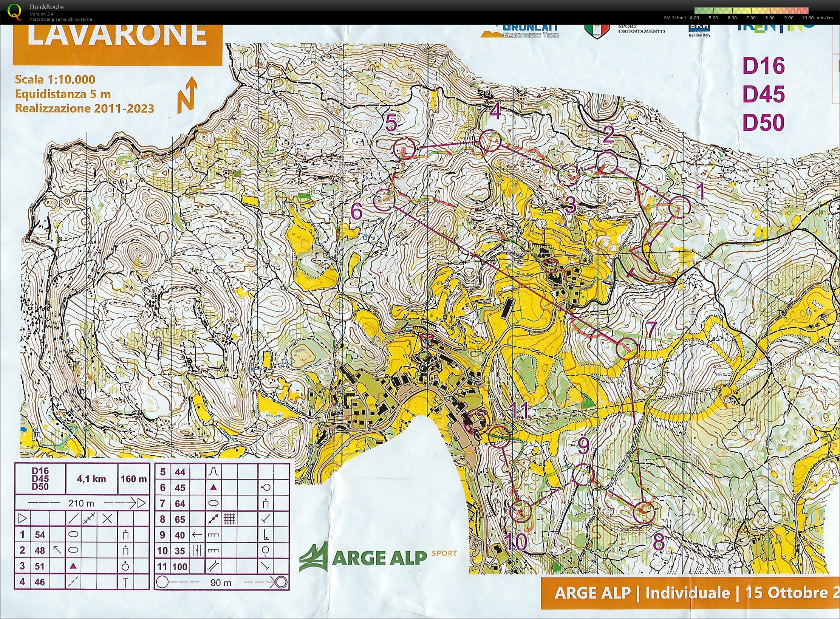Viewport: 840px width, 619px height.
Task: Click the D16 class label
Action: (x=763, y=66)
